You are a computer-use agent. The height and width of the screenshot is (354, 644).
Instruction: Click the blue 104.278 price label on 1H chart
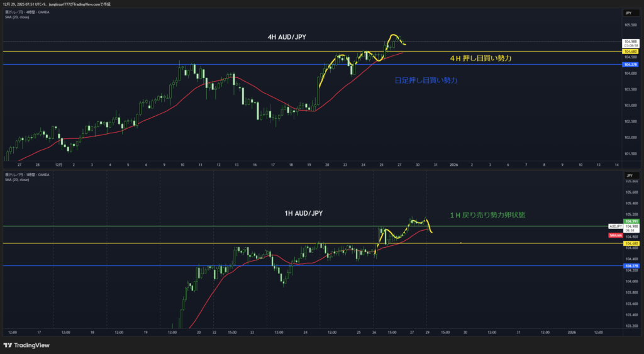coord(631,266)
